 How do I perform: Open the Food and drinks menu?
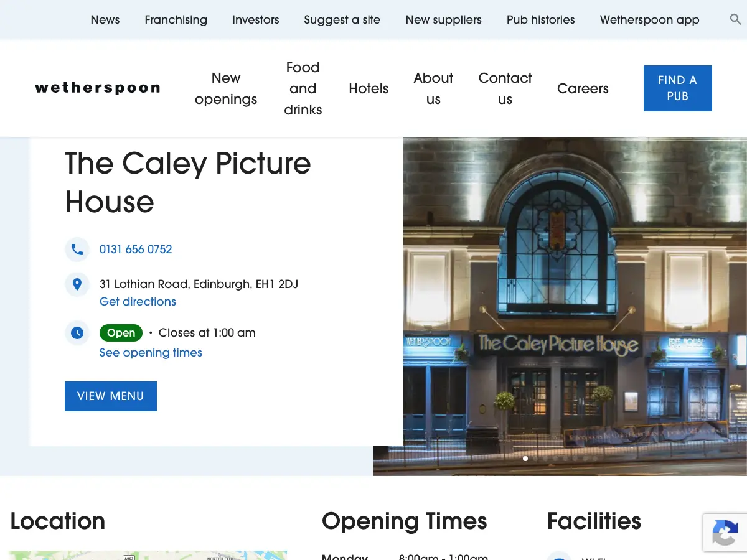coord(303,88)
